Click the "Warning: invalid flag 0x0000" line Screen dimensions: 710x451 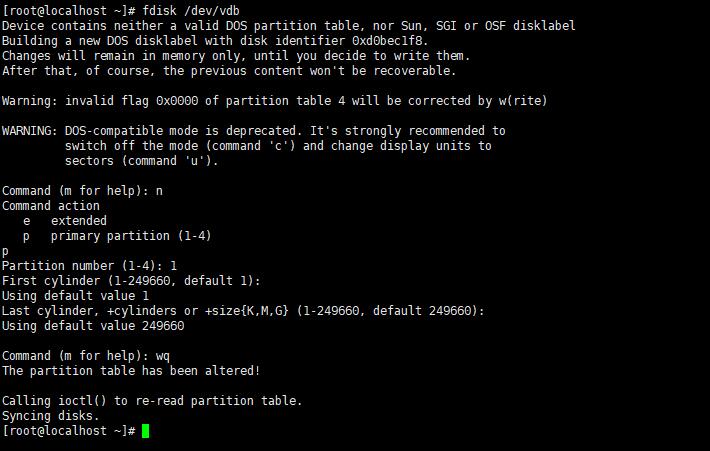pyautogui.click(x=275, y=101)
